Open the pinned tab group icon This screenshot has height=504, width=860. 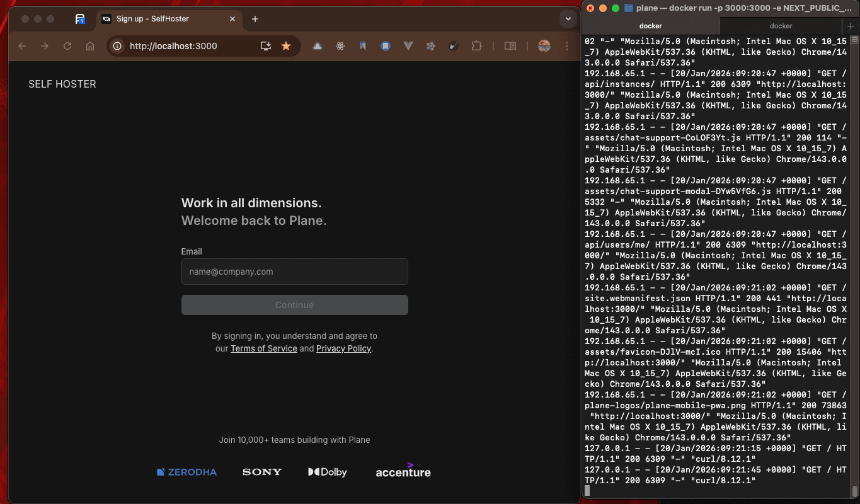(x=80, y=19)
